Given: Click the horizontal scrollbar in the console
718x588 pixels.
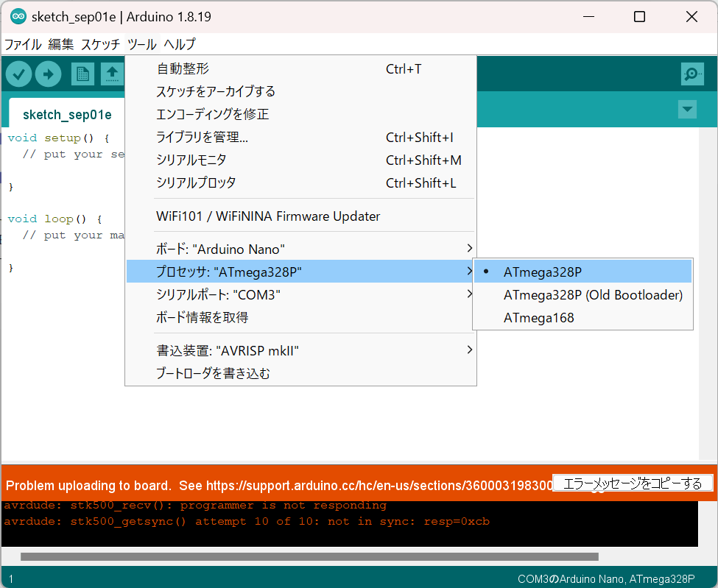Looking at the screenshot, I should [309, 556].
